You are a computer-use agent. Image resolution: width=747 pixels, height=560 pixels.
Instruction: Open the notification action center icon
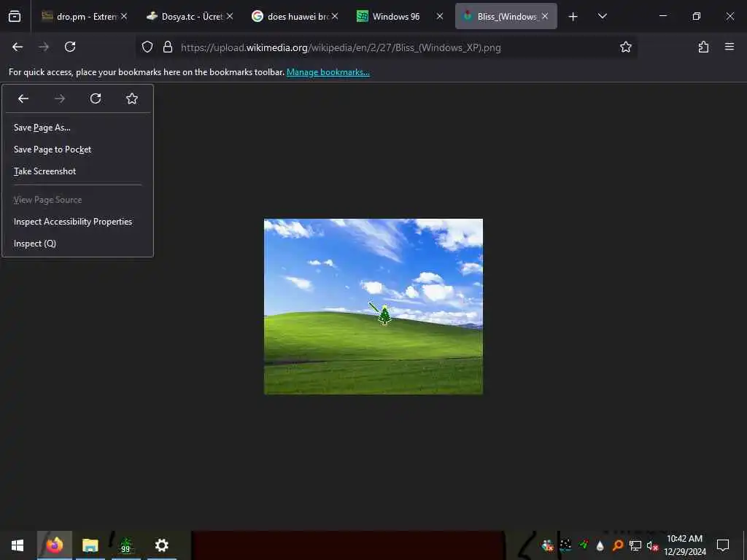click(x=723, y=545)
